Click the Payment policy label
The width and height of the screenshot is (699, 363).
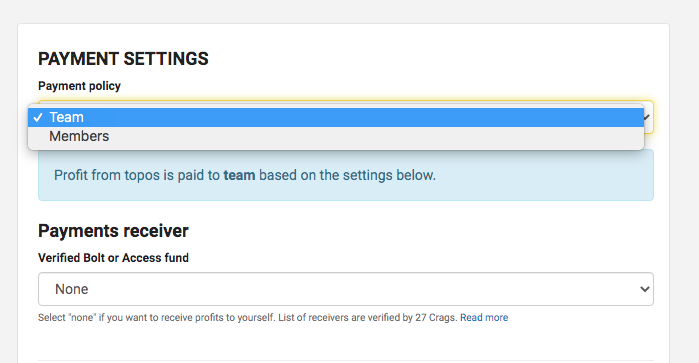(x=79, y=86)
